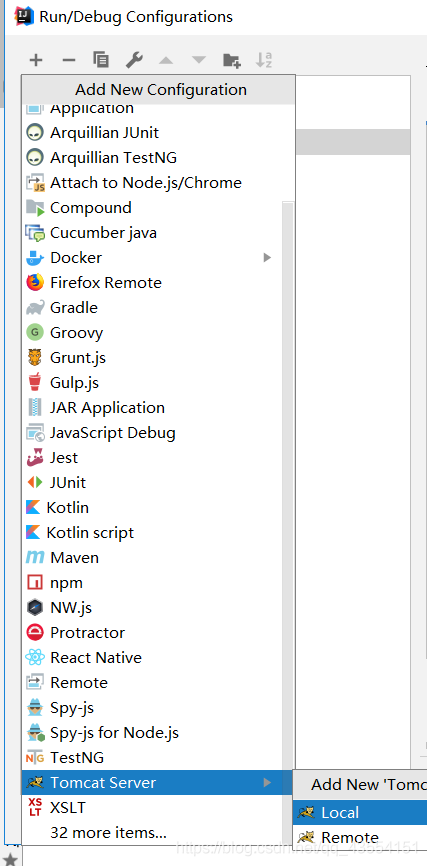Click the XSLT icon
This screenshot has height=866, width=427.
(x=35, y=807)
